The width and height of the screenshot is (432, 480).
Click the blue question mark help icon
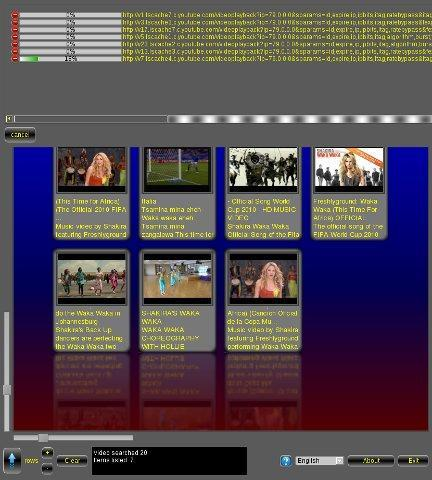[286, 461]
